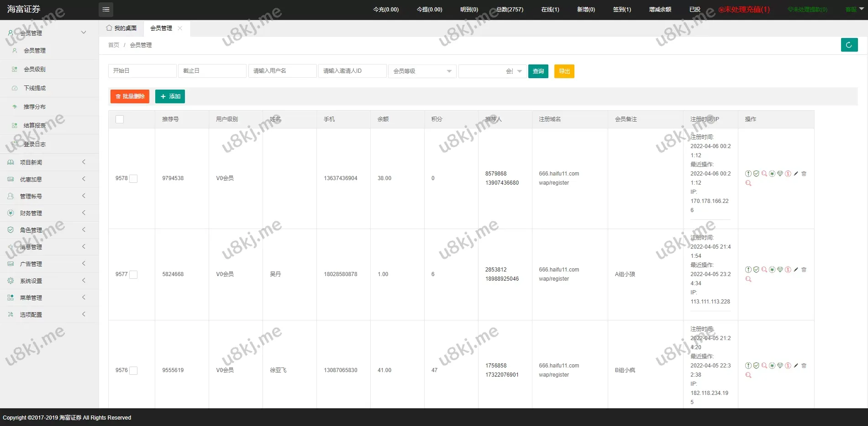This screenshot has width=868, height=426.
Task: Click the diamond icon in member 9578 row
Action: pos(780,174)
